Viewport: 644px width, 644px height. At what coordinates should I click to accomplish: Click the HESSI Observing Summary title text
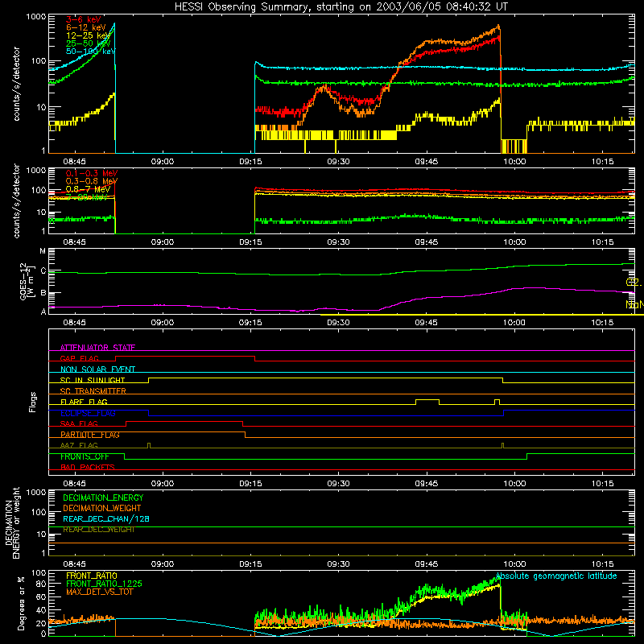pos(341,6)
